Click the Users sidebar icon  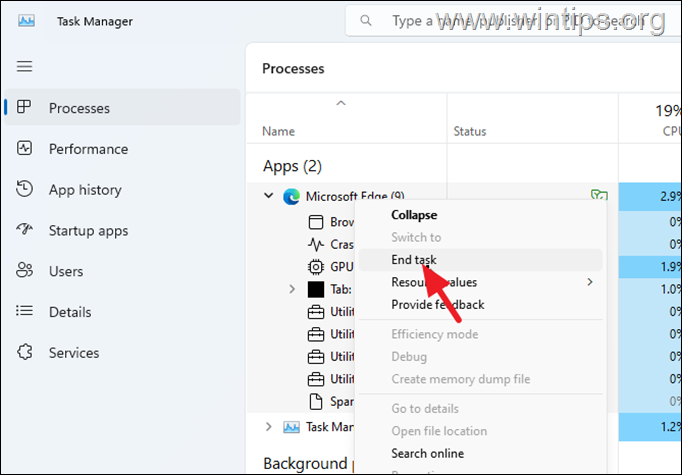(24, 270)
